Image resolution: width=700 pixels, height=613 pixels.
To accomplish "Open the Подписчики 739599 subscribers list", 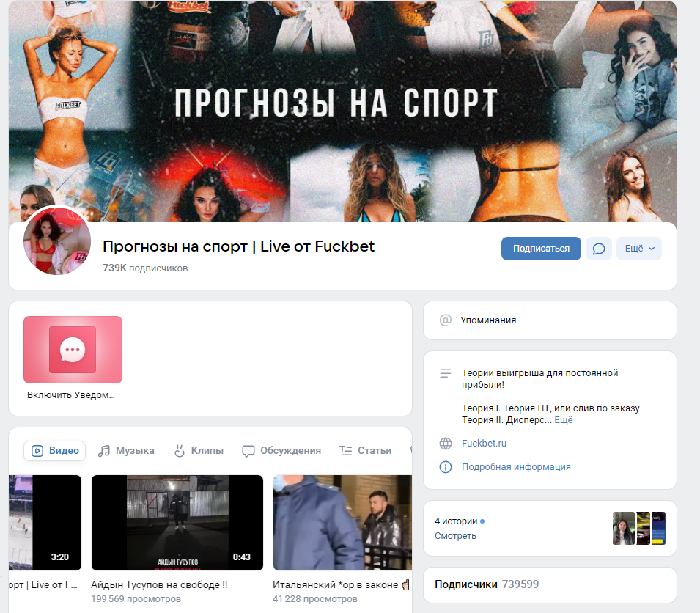I will [486, 584].
